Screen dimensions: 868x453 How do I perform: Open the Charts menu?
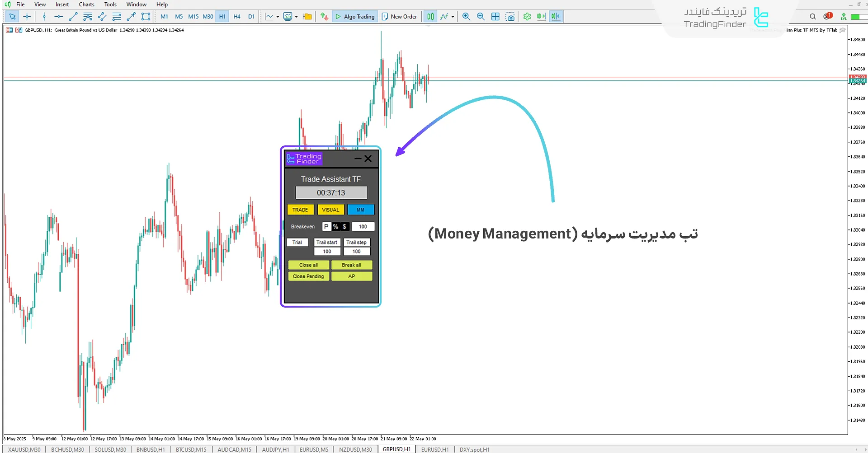[86, 5]
